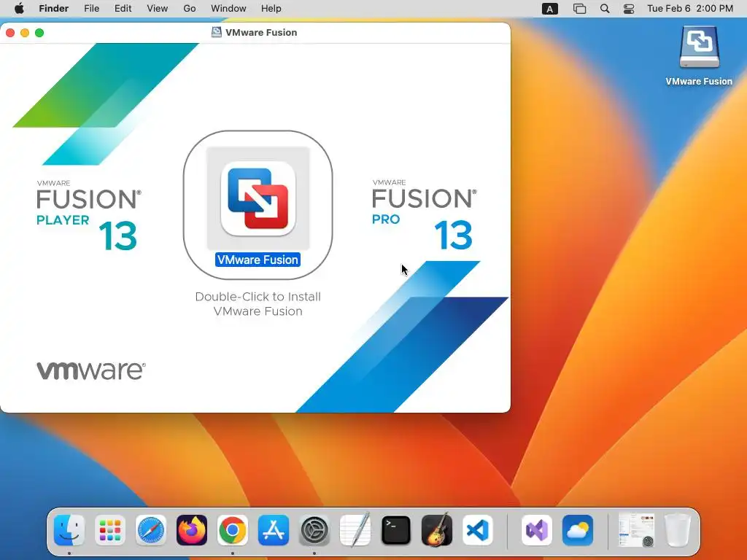Open the App Store from the Dock
747x560 pixels.
(274, 530)
